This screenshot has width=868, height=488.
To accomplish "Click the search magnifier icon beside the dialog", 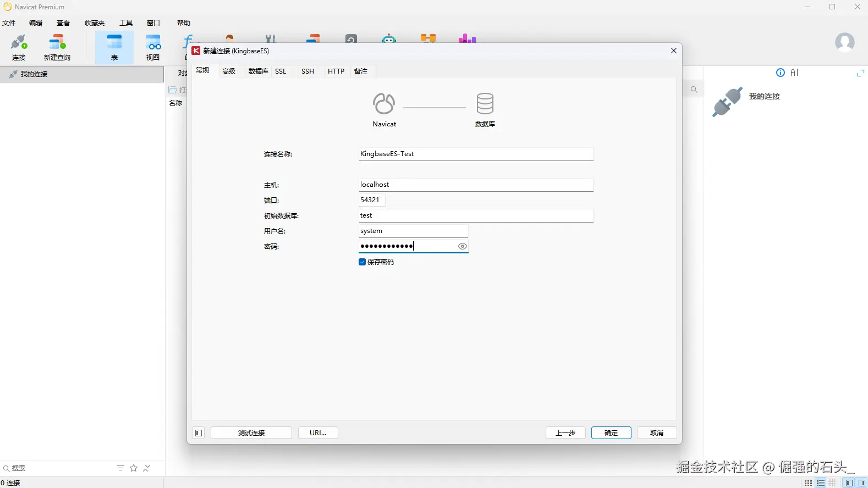I will (694, 90).
